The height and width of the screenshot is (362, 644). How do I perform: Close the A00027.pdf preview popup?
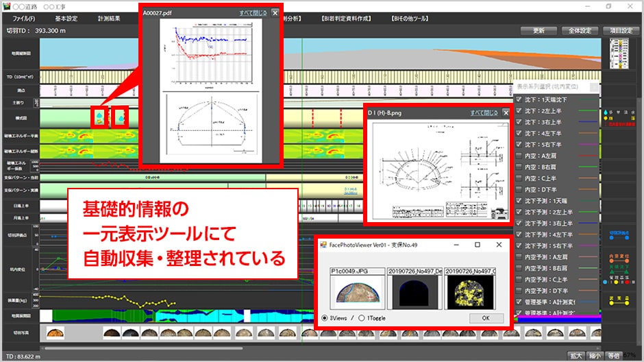click(275, 13)
